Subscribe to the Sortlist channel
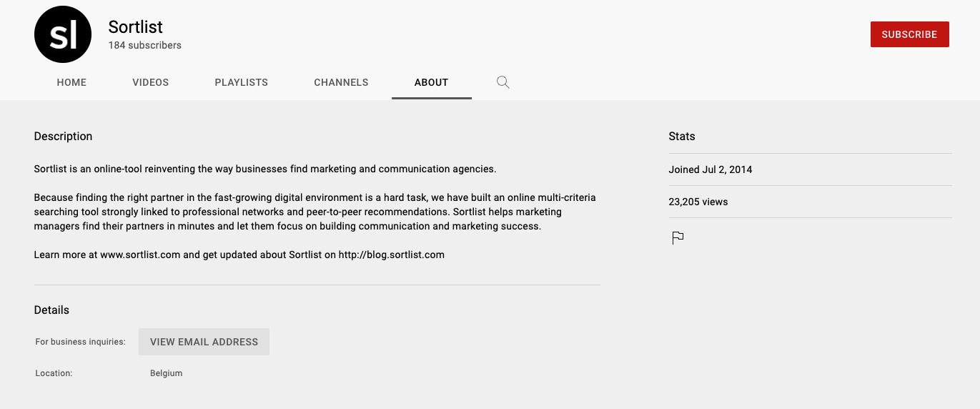Image resolution: width=980 pixels, height=409 pixels. pos(909,34)
